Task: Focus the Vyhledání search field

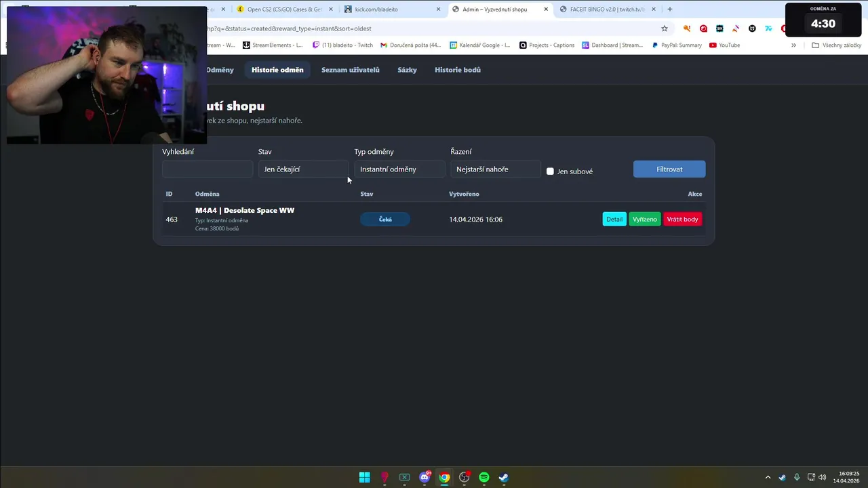Action: (x=207, y=169)
